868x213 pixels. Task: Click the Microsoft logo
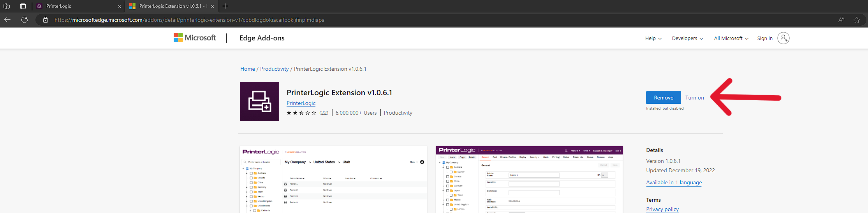tap(195, 38)
